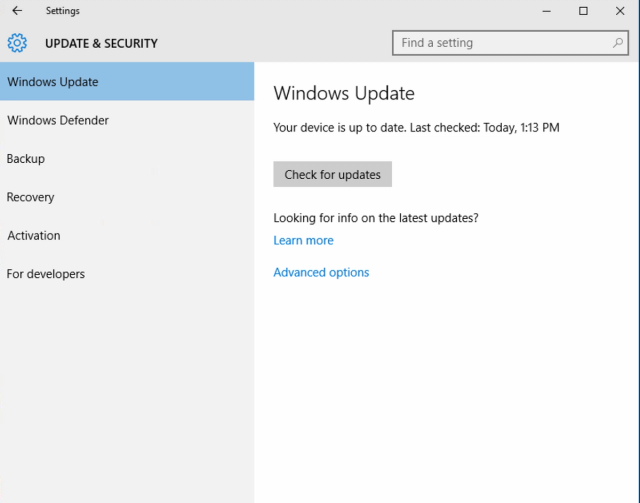Click the 'Your device is up to date' status text
The width and height of the screenshot is (640, 503).
(416, 128)
